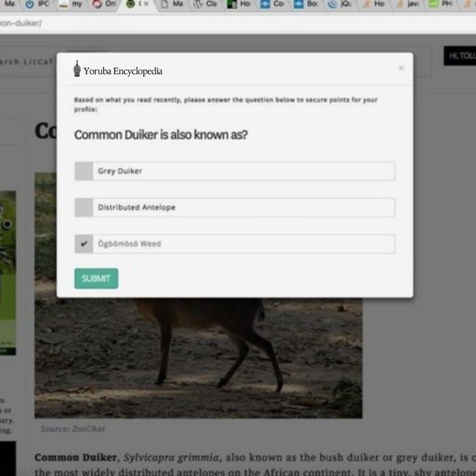Open the tab with the blue Box icon
The image size is (476, 476).
(306, 4)
